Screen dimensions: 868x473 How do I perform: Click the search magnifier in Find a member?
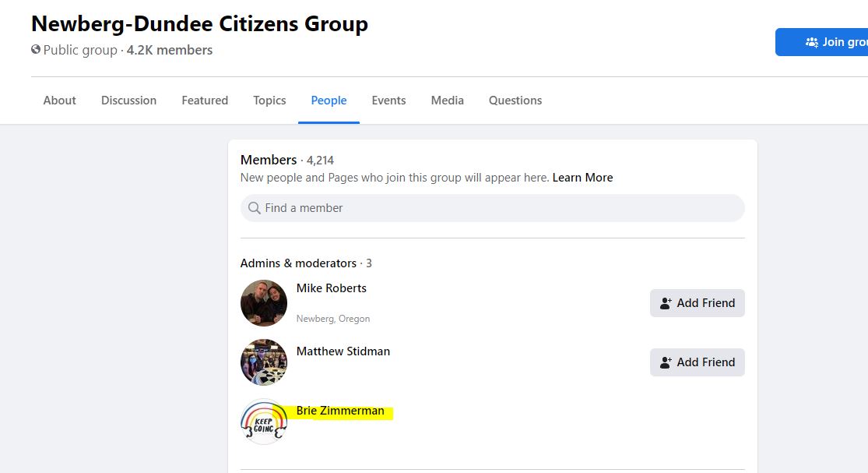click(x=254, y=208)
